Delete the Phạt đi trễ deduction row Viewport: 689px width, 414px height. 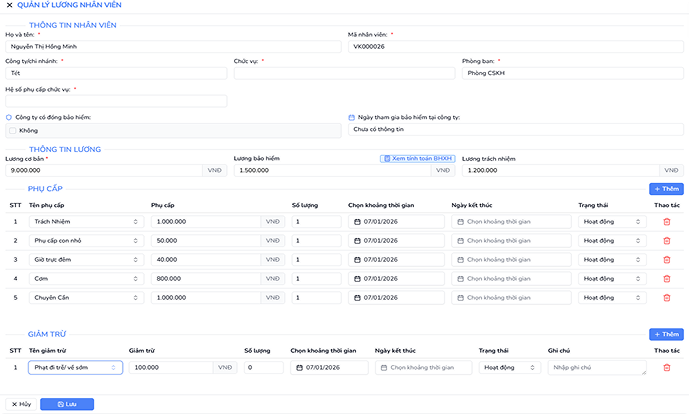[667, 368]
